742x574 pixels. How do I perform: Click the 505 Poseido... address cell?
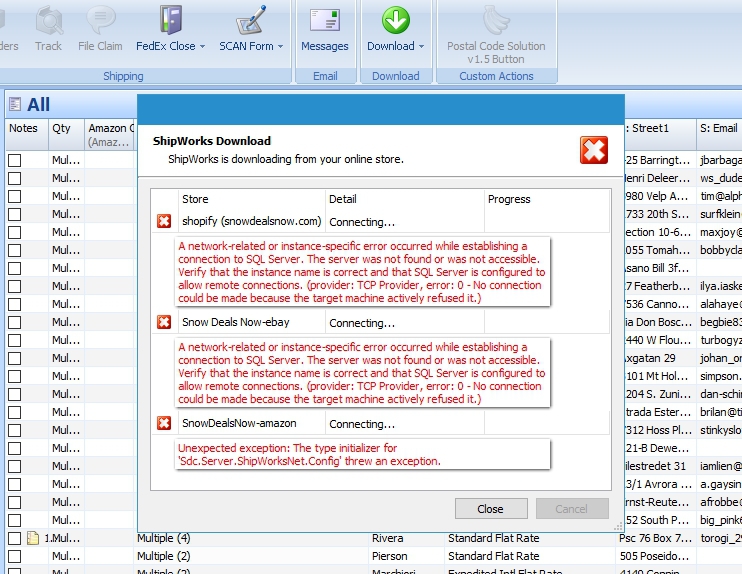pyautogui.click(x=656, y=556)
